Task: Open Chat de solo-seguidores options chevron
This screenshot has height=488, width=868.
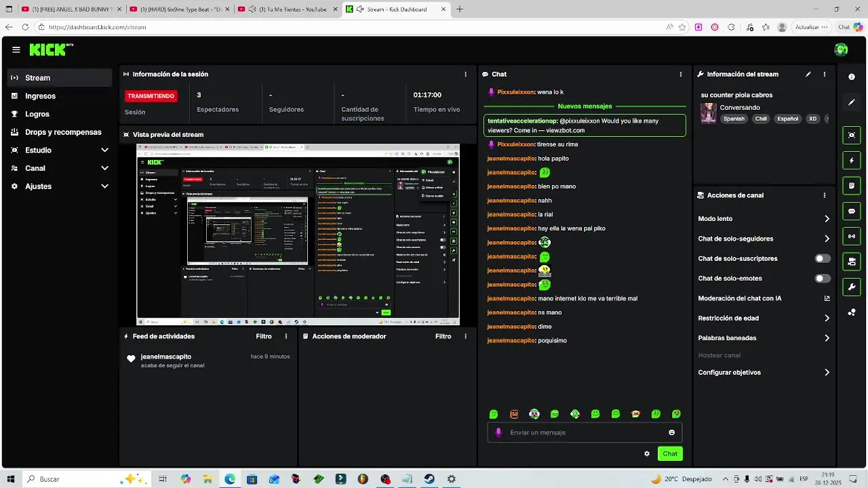Action: [x=827, y=239]
